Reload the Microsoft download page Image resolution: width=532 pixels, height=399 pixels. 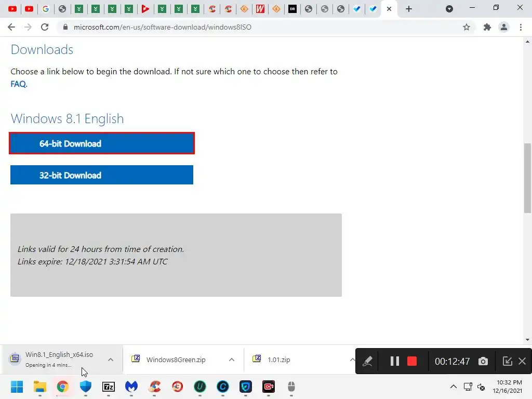click(45, 27)
